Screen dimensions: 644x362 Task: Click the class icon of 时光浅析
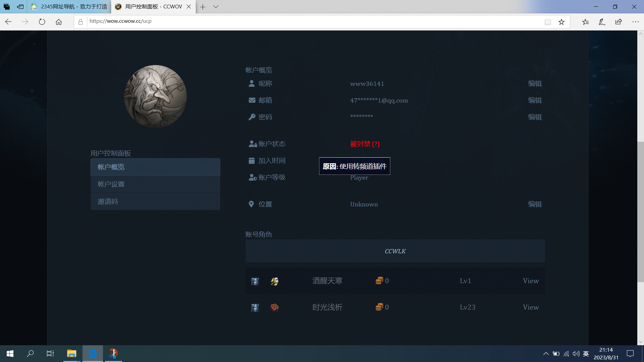coord(274,307)
